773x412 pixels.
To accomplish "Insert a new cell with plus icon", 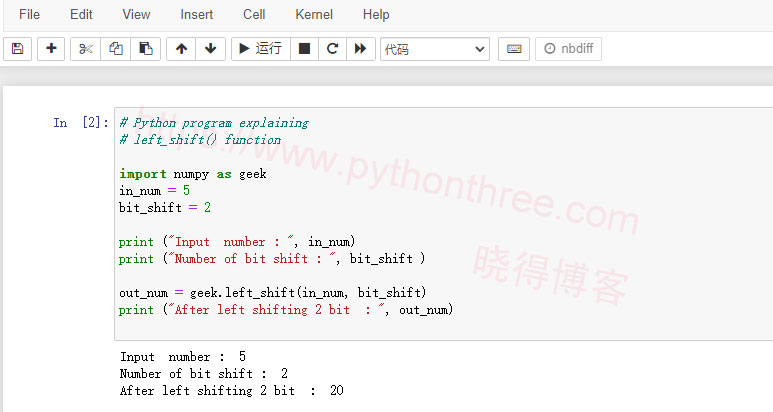I will [x=51, y=49].
